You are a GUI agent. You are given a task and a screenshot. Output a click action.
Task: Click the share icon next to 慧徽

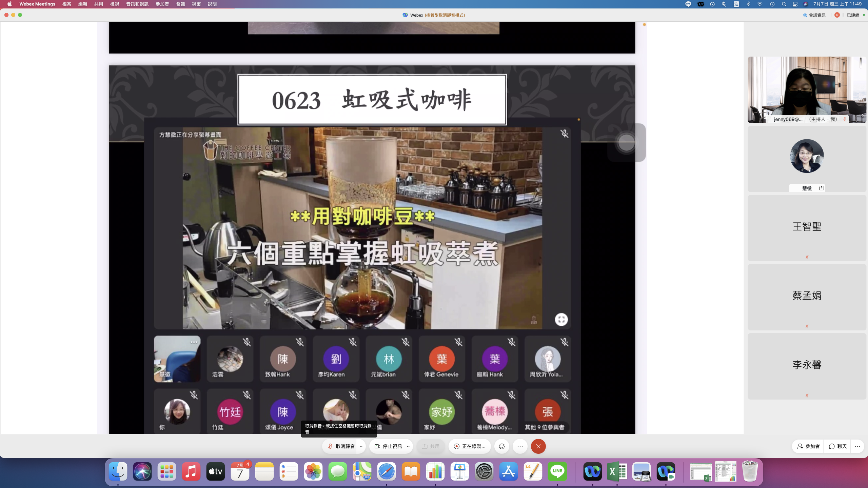[821, 188]
